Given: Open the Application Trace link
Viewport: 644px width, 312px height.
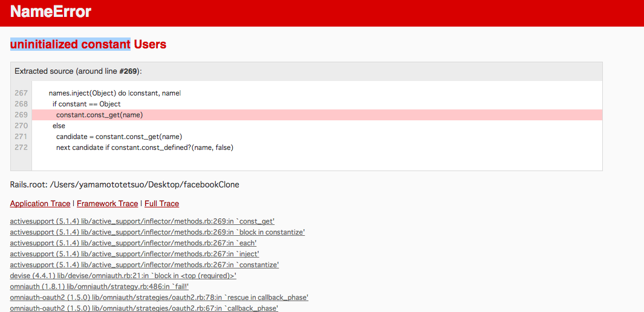Looking at the screenshot, I should [x=40, y=204].
